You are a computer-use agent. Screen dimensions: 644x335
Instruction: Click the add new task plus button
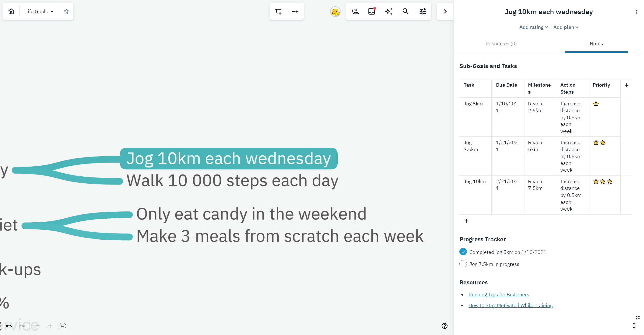coord(466,221)
